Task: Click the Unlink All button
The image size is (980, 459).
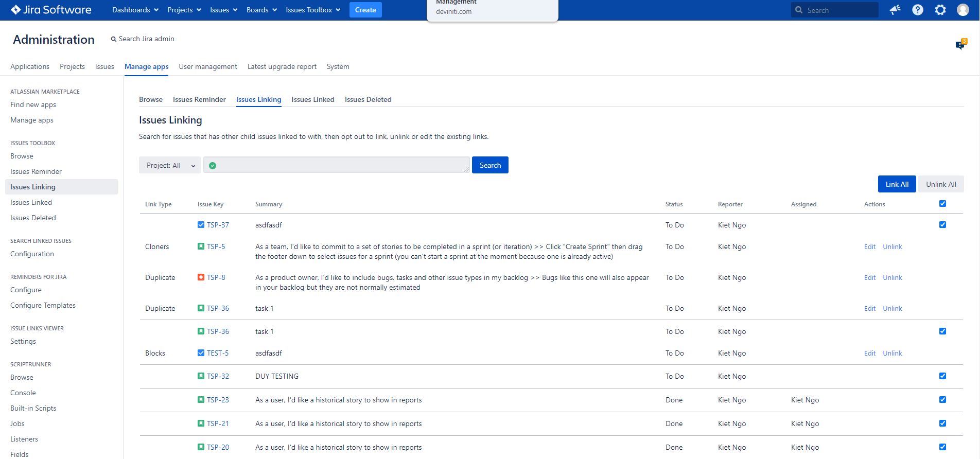Action: pos(941,184)
